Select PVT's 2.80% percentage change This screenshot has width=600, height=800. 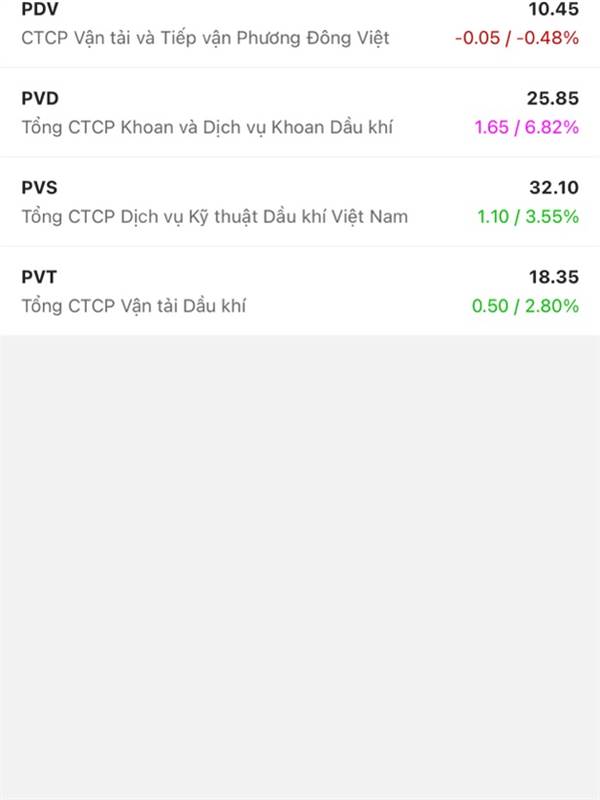click(551, 306)
